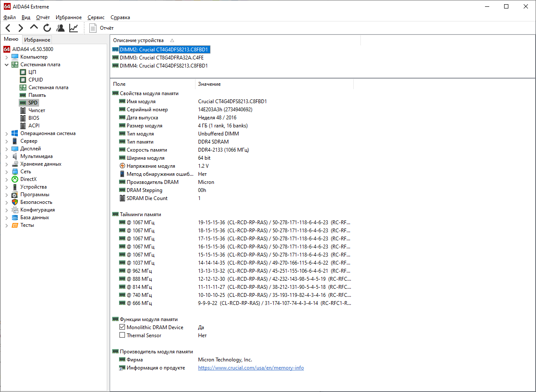This screenshot has width=536, height=392.
Task: Click the Back navigation arrow
Action: 8,28
